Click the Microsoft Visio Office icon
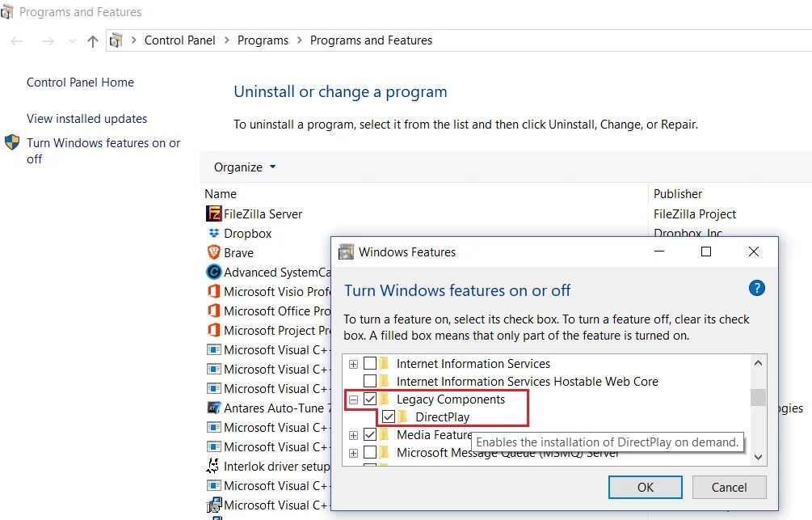 (213, 292)
